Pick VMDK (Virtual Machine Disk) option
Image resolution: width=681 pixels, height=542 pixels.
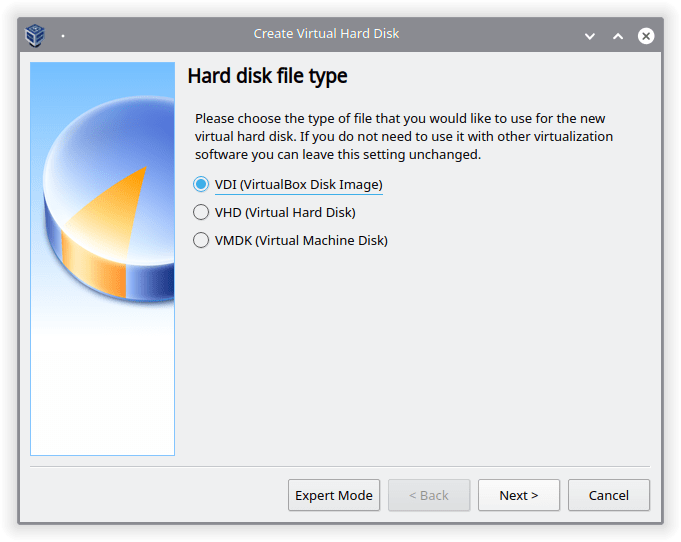(x=291, y=240)
